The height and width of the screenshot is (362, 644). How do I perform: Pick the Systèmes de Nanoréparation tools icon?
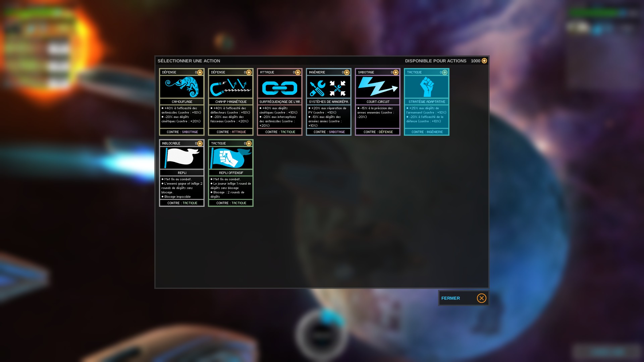tap(328, 88)
